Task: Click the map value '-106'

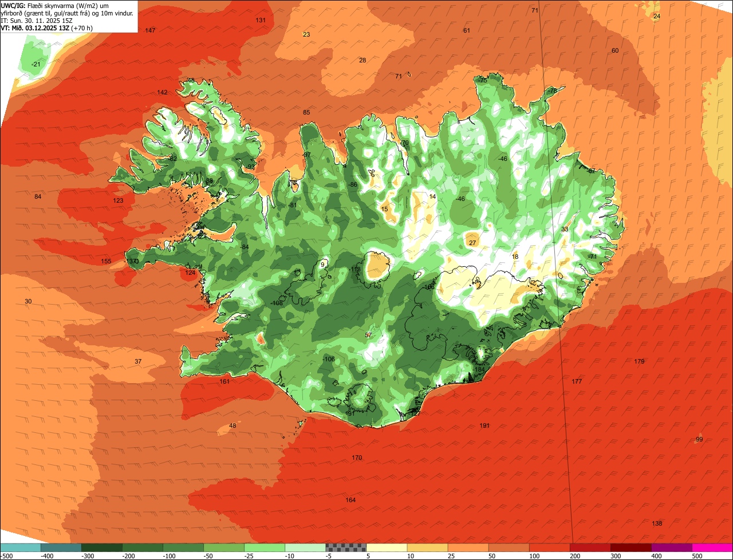Action: pyautogui.click(x=329, y=359)
